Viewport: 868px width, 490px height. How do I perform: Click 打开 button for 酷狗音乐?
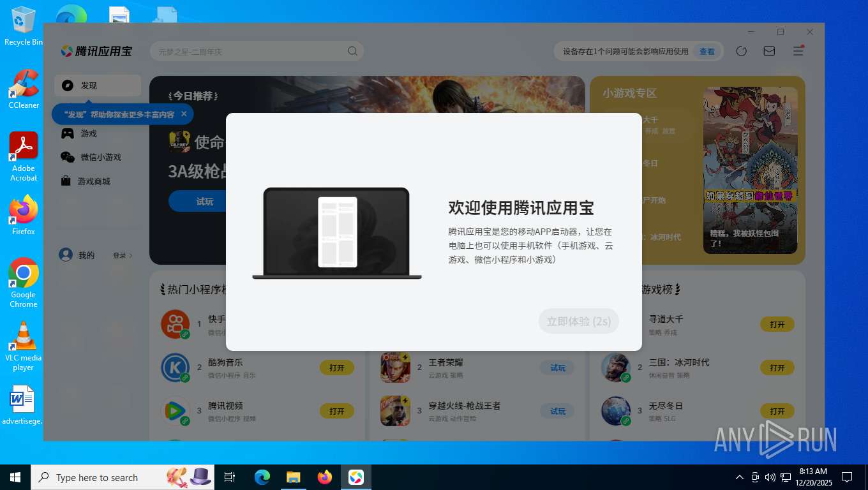pos(337,368)
